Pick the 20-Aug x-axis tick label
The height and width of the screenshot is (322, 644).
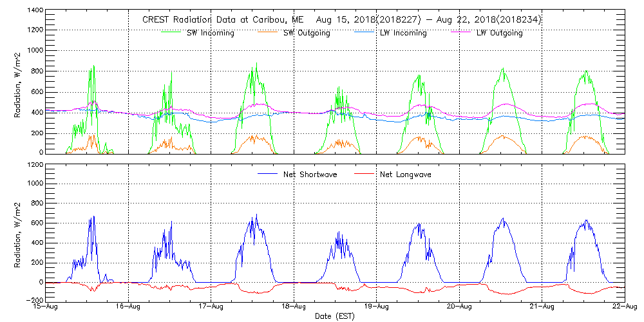pyautogui.click(x=459, y=307)
